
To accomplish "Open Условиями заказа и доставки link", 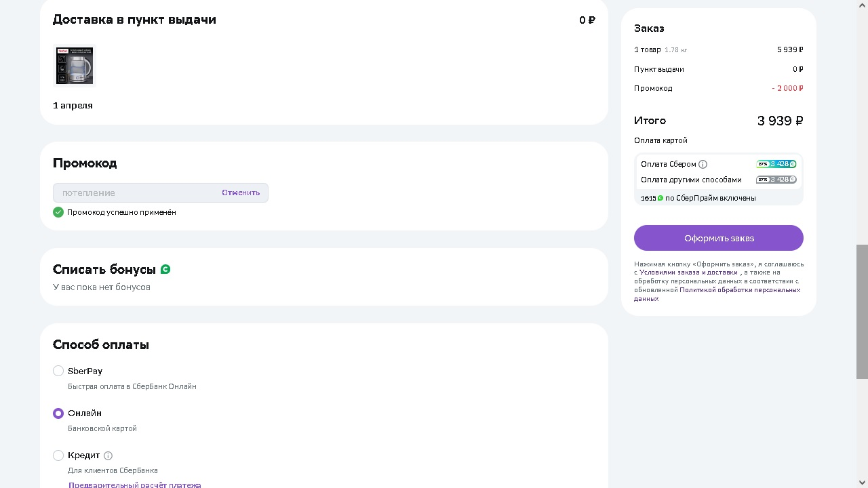I will 688,272.
